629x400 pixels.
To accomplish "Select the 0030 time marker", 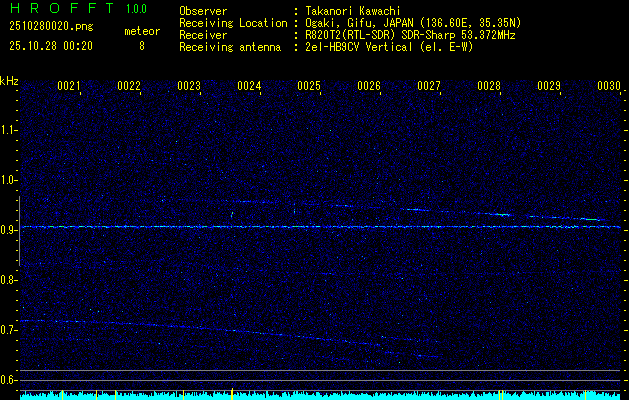I will click(x=609, y=87).
